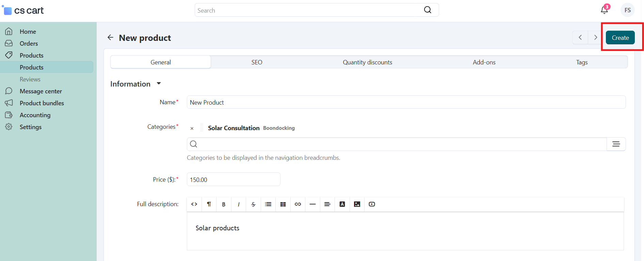
Task: Insert a video into the description
Action: click(x=372, y=204)
